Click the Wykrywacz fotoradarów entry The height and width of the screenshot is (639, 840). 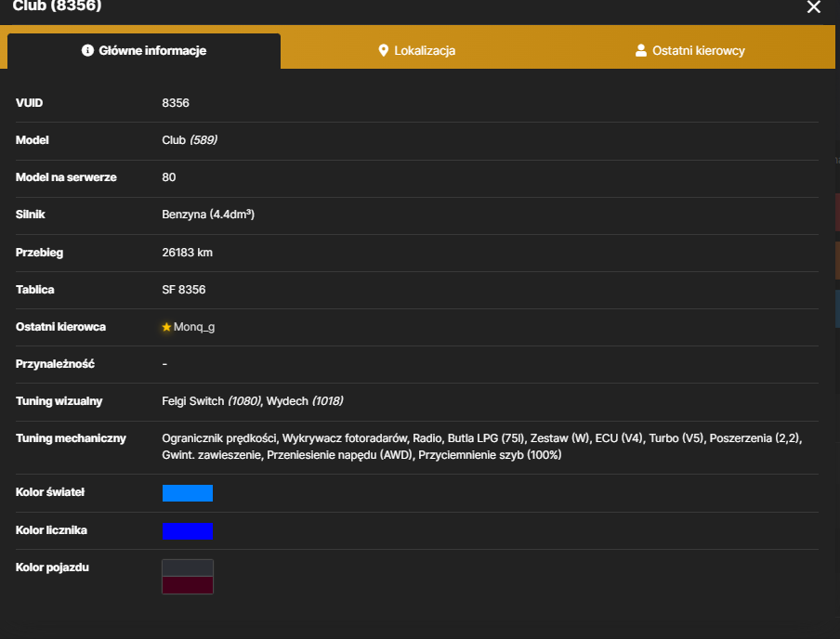345,438
